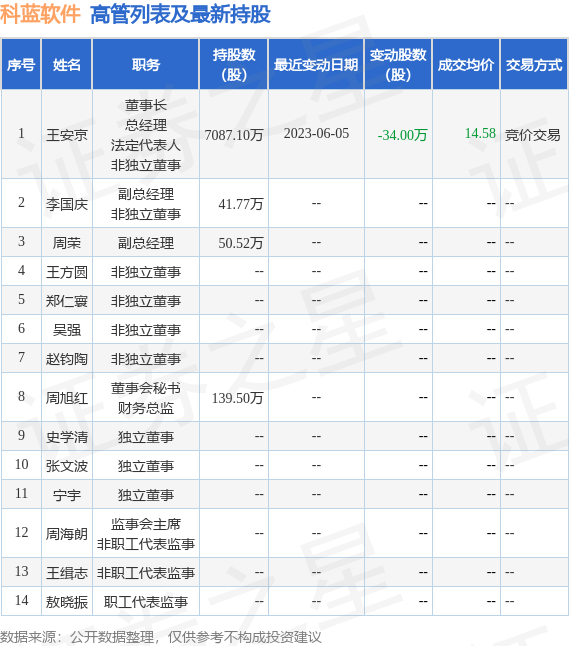Screen dimensions: 569x646
Task: Click the 数据来源 footer note
Action: tap(161, 637)
